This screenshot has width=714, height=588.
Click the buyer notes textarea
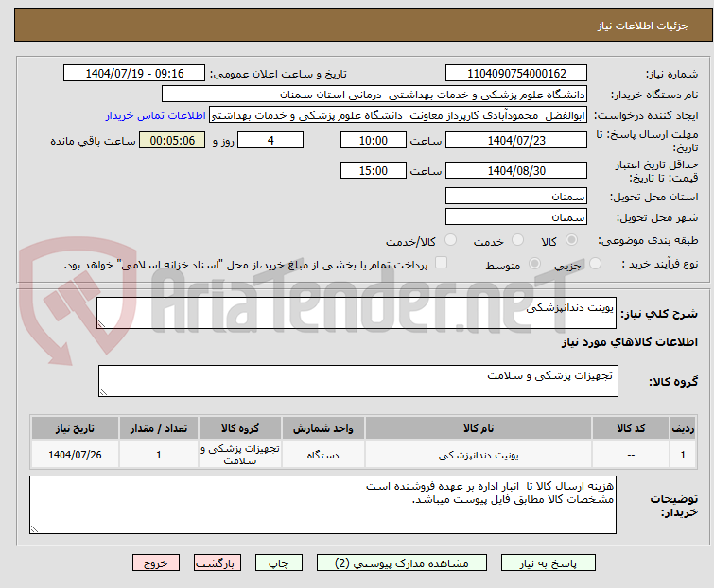[x=322, y=505]
